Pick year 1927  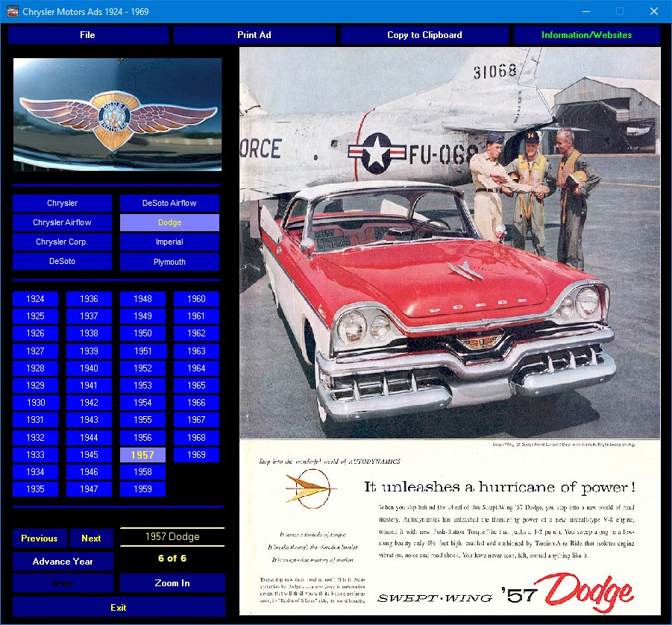pos(35,351)
